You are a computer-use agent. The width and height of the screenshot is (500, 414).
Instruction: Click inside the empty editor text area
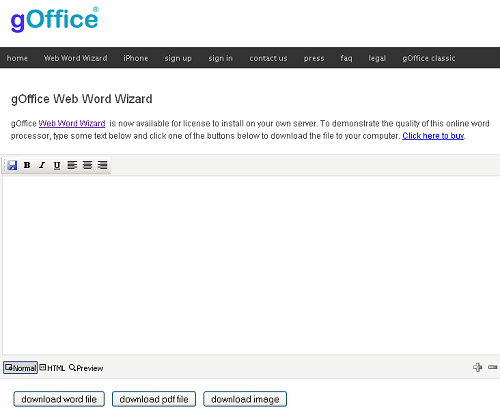pyautogui.click(x=251, y=265)
